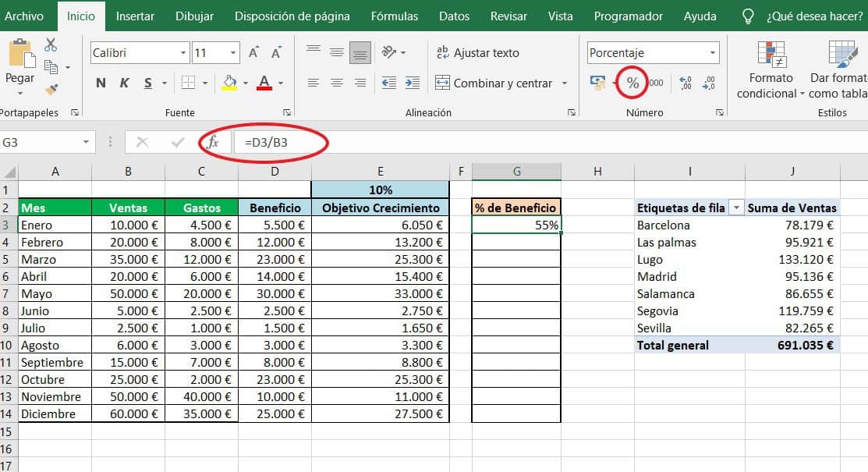
Task: Decrease font size with the small A icon
Action: 275,53
